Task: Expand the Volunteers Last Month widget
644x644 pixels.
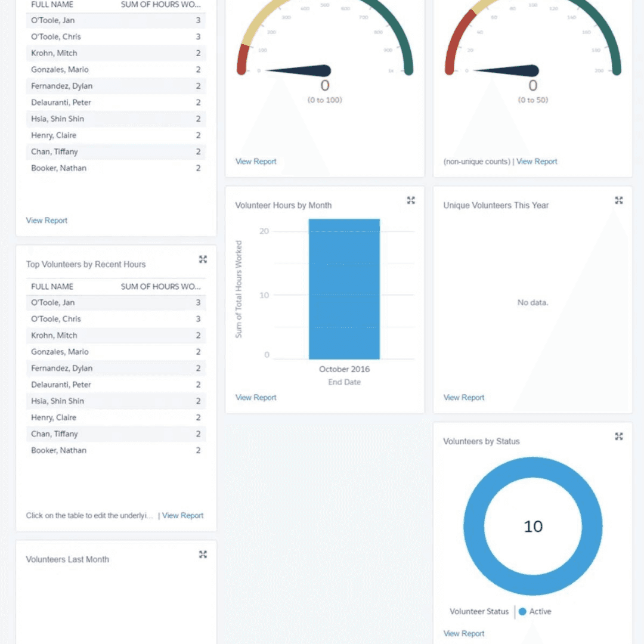Action: [x=203, y=555]
